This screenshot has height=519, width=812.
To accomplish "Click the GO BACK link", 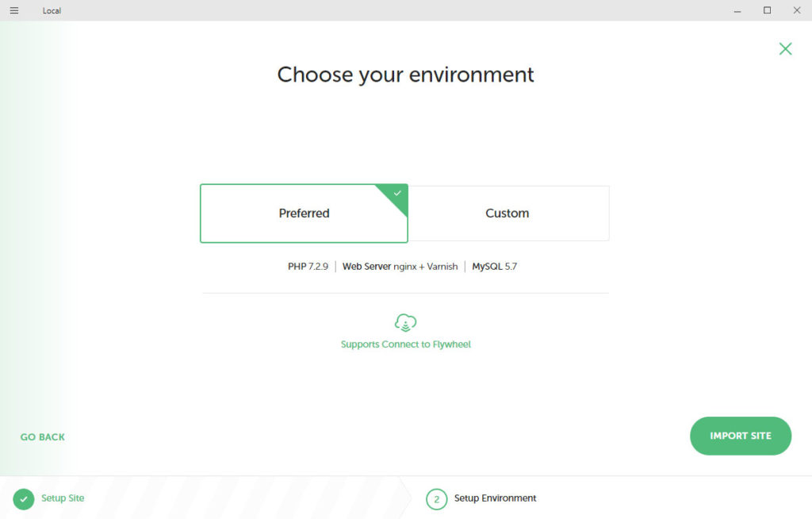I will click(x=43, y=436).
